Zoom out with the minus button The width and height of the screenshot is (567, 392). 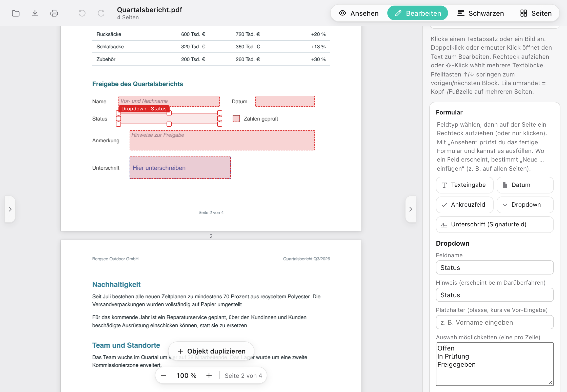pos(164,376)
